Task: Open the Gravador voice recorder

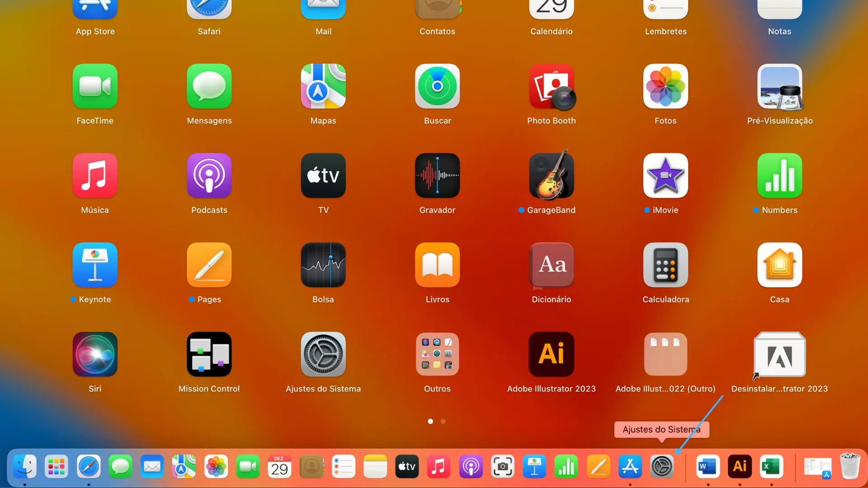Action: click(437, 175)
